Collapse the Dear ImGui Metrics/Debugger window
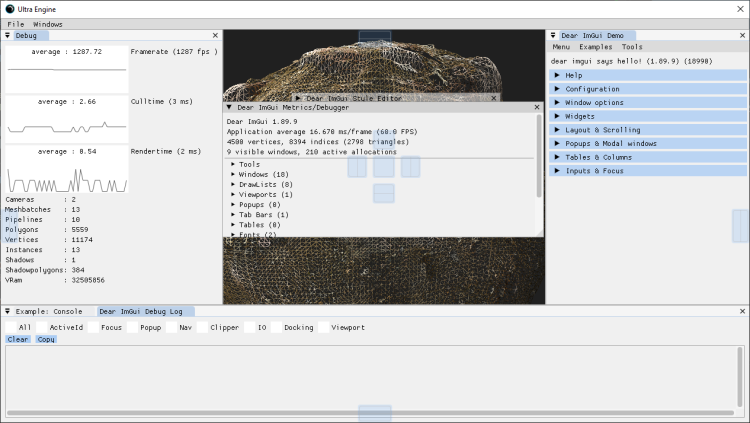The height and width of the screenshot is (423, 750). pyautogui.click(x=229, y=107)
